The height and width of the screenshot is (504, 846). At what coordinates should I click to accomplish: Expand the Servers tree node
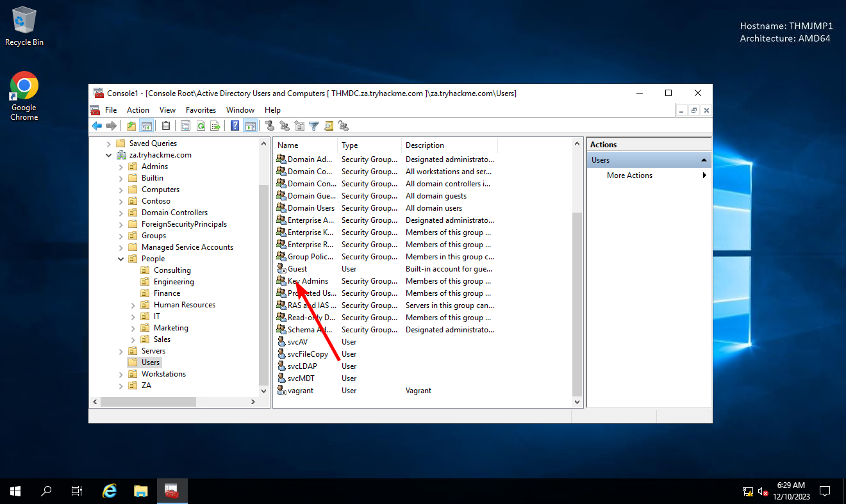[120, 351]
